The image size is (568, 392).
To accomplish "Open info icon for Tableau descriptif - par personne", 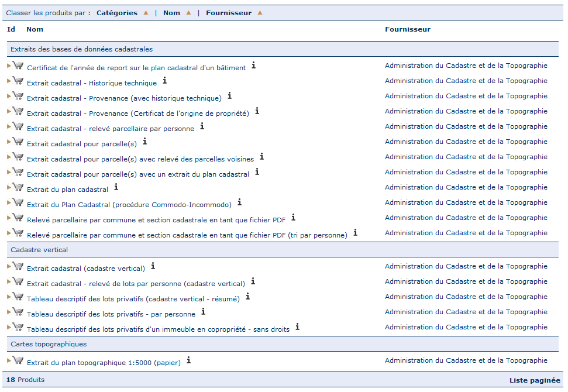I will pos(204,312).
